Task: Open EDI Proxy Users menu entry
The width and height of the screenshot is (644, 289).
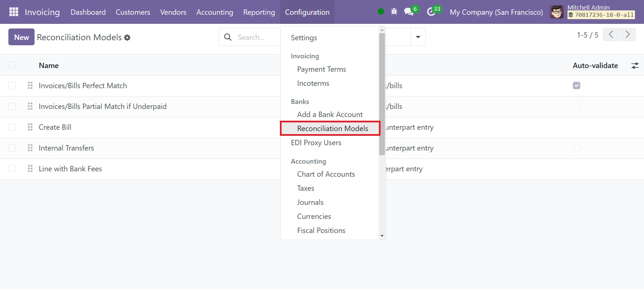Action: 316,142
